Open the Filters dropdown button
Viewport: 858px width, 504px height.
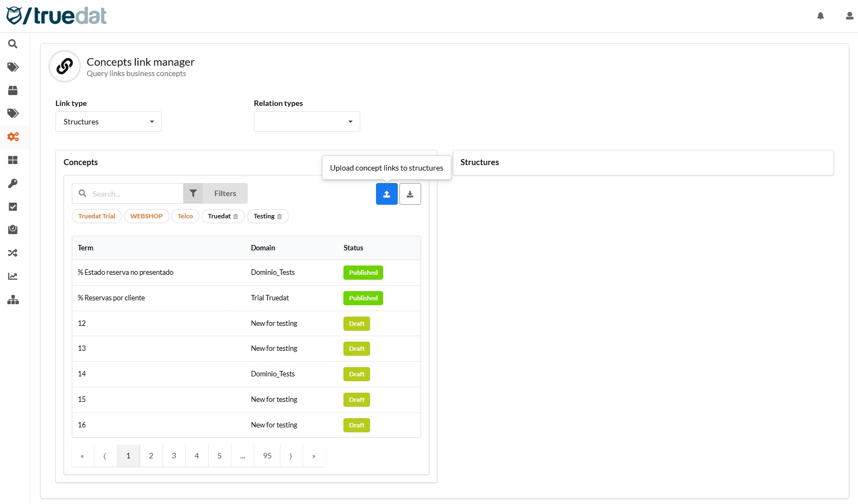(216, 193)
